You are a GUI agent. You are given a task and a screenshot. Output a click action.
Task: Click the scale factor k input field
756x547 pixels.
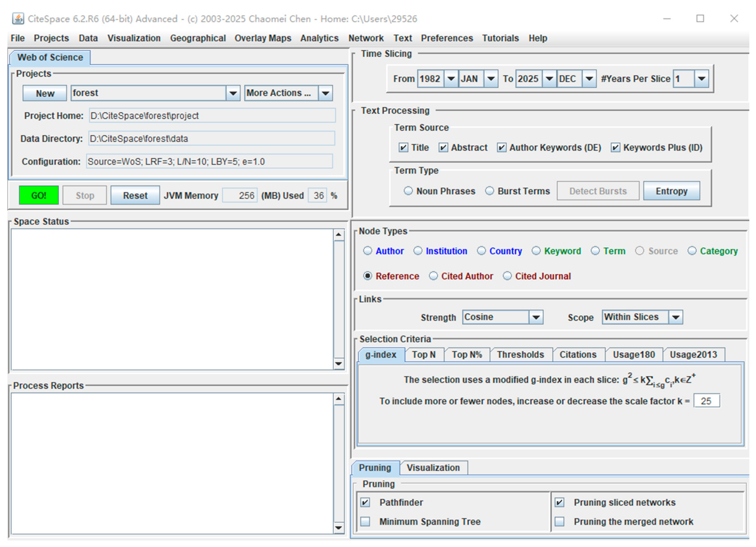706,401
